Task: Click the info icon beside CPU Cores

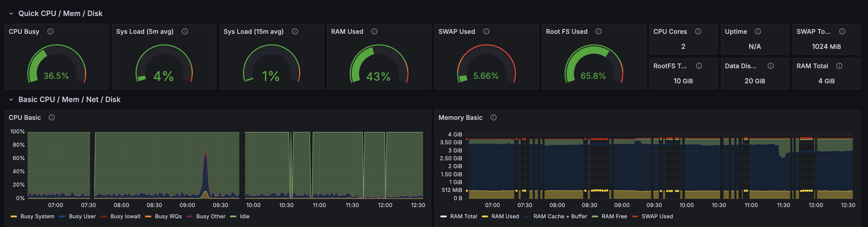Action: (x=698, y=31)
